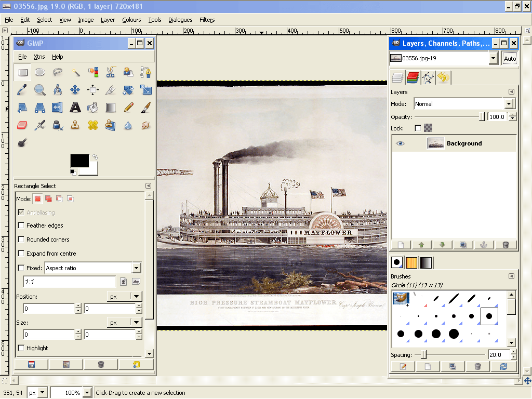Duplicate the layer using the duplicate button
The image size is (532, 399).
click(x=463, y=245)
